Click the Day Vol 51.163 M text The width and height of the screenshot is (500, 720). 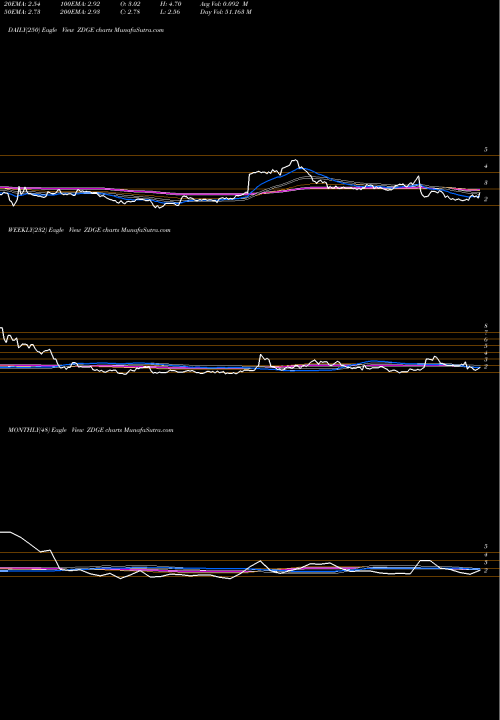point(226,12)
